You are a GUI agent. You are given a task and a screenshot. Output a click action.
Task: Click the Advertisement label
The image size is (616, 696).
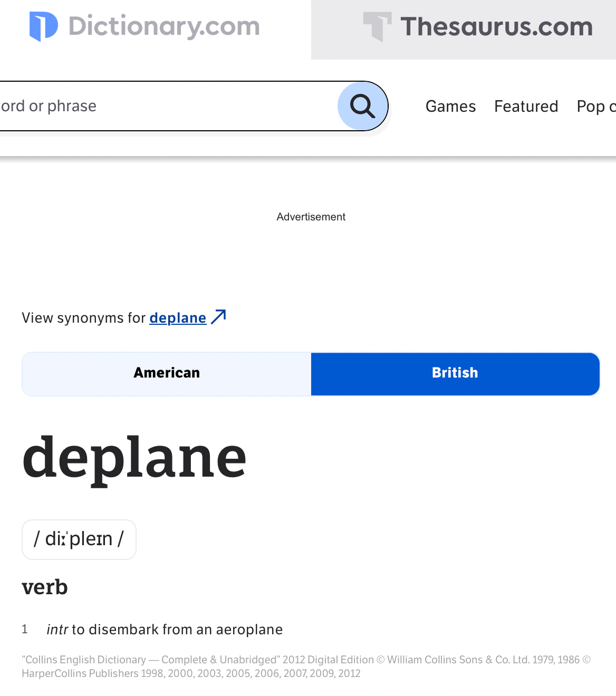point(311,217)
